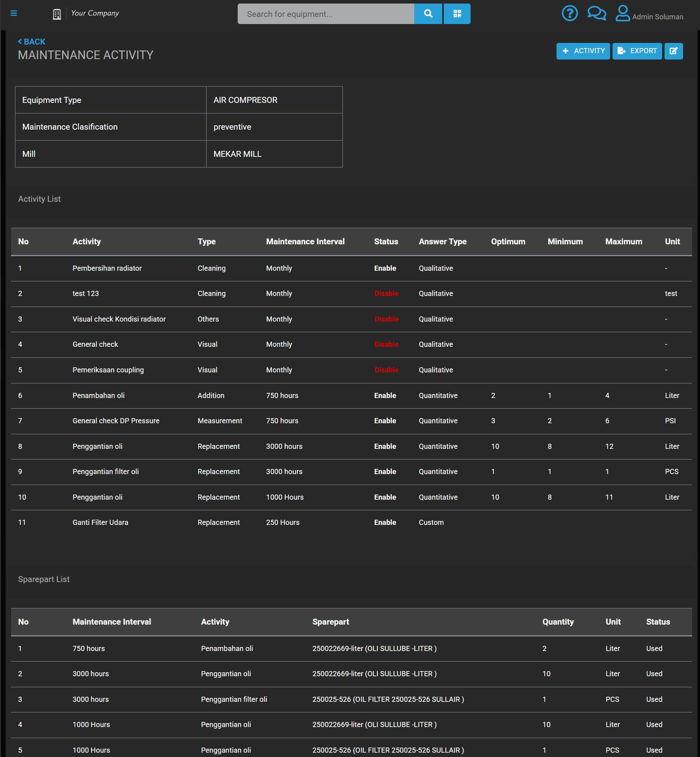Click the Admin Soluman user profile icon
The height and width of the screenshot is (757, 700).
623,13
